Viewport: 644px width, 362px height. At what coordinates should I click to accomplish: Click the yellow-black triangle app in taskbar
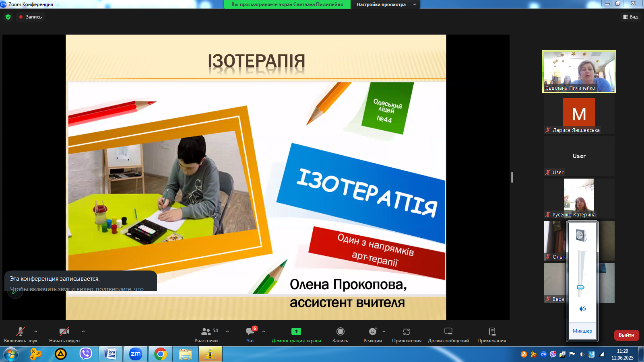[x=61, y=354]
